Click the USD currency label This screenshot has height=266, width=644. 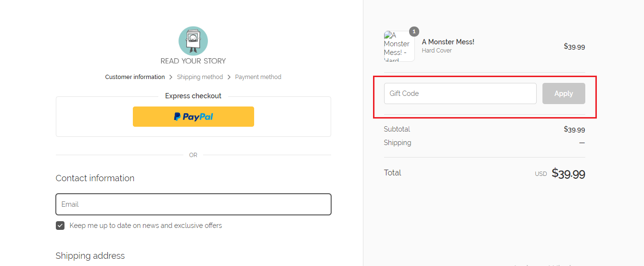[541, 174]
